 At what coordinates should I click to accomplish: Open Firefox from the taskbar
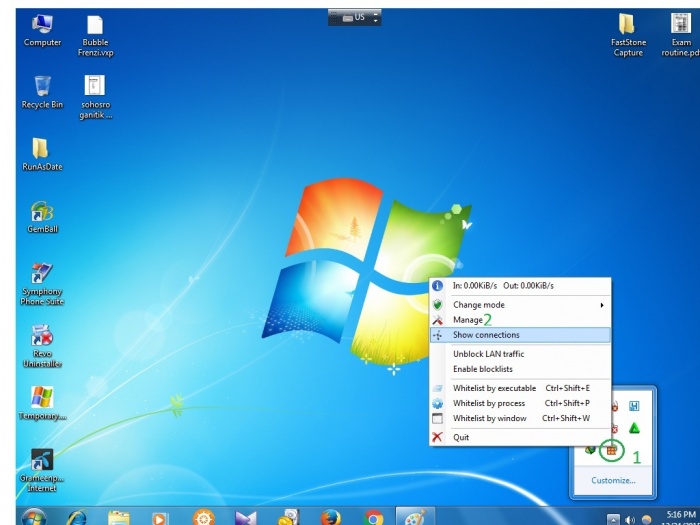pos(332,518)
